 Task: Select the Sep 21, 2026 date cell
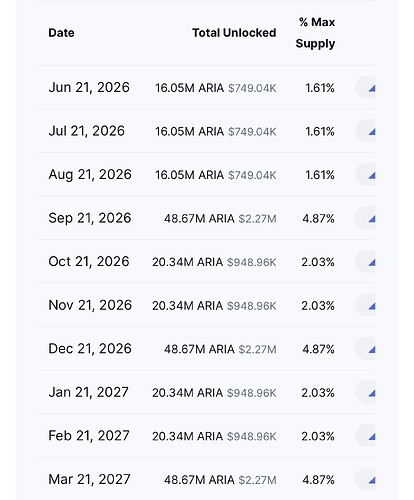[x=90, y=218]
